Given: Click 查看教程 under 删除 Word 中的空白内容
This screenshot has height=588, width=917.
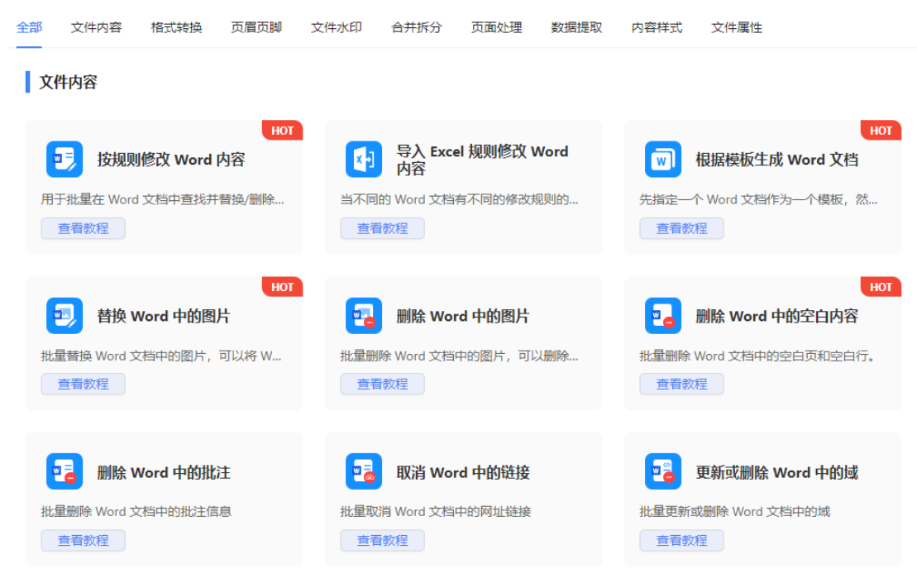Looking at the screenshot, I should [x=681, y=384].
